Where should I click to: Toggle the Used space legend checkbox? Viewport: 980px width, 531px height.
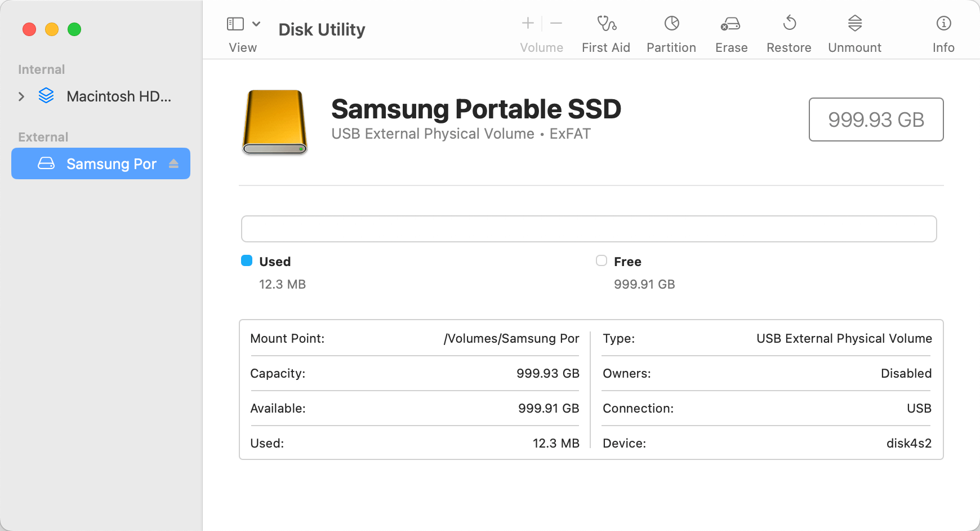point(247,260)
